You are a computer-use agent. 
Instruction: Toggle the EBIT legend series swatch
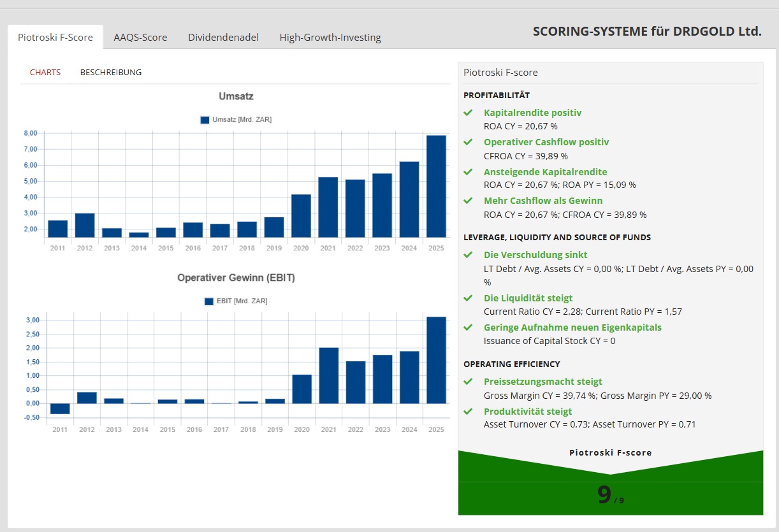(x=209, y=301)
